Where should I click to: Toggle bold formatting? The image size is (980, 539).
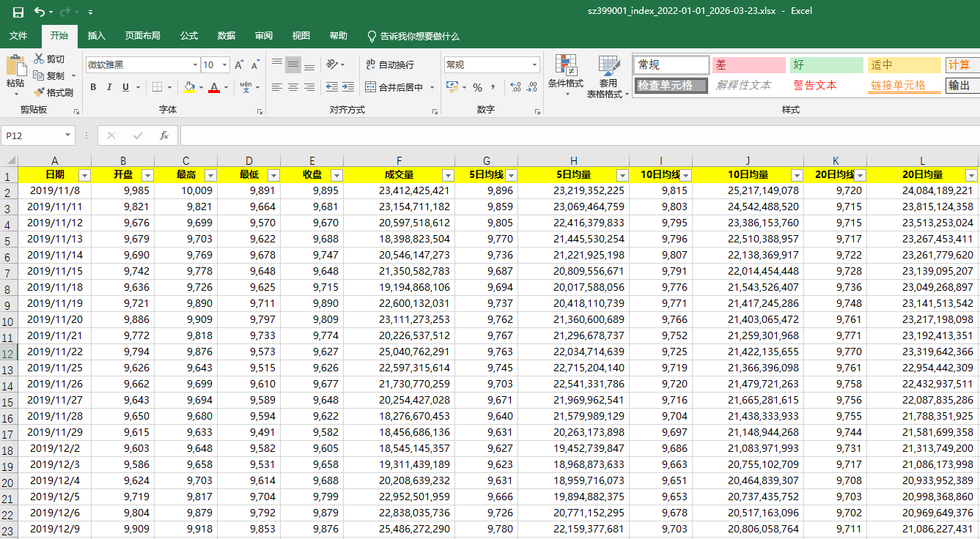pos(93,87)
